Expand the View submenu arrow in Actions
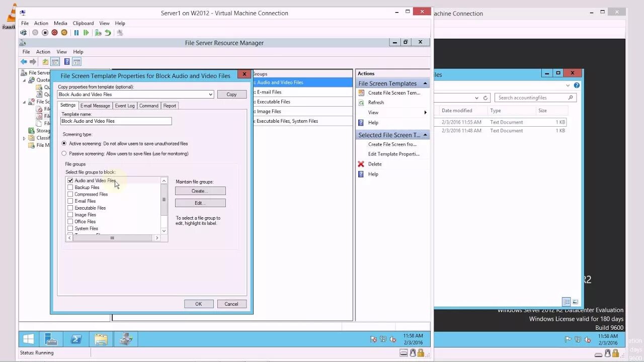Image resolution: width=644 pixels, height=362 pixels. 425,113
